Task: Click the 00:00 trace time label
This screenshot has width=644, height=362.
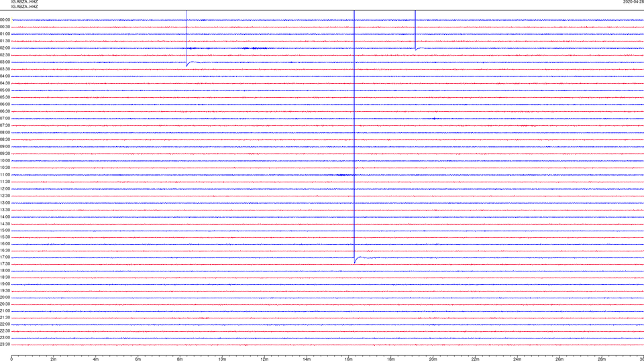Action: [5, 19]
